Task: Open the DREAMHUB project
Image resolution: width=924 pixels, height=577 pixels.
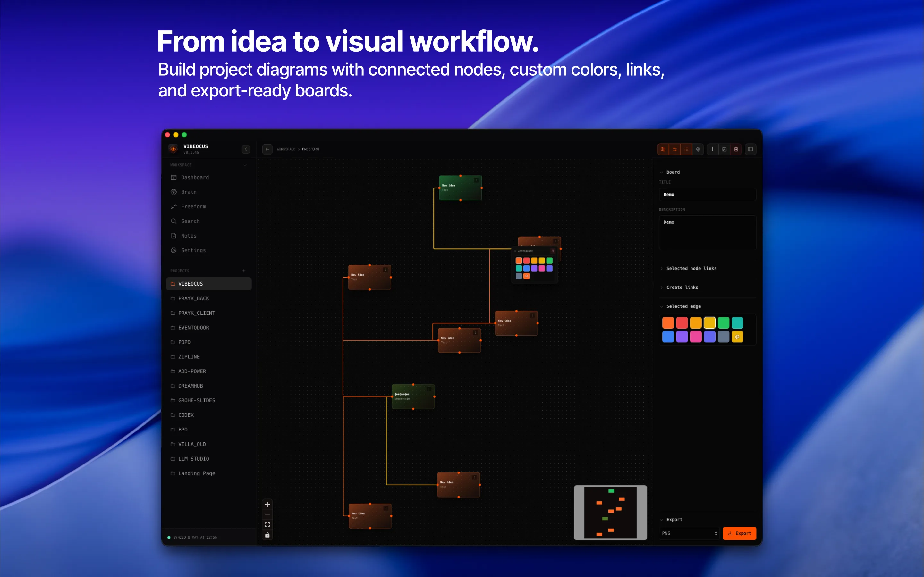Action: pyautogui.click(x=209, y=386)
